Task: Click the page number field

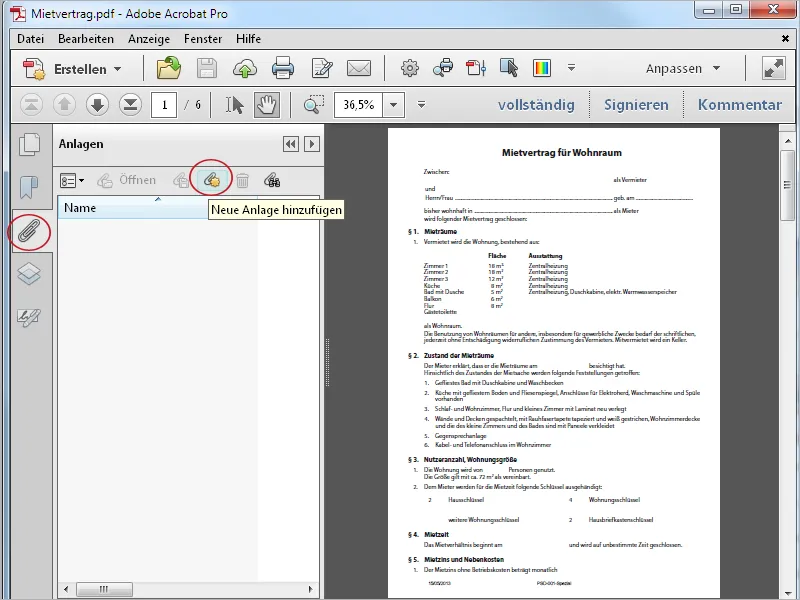Action: click(164, 105)
